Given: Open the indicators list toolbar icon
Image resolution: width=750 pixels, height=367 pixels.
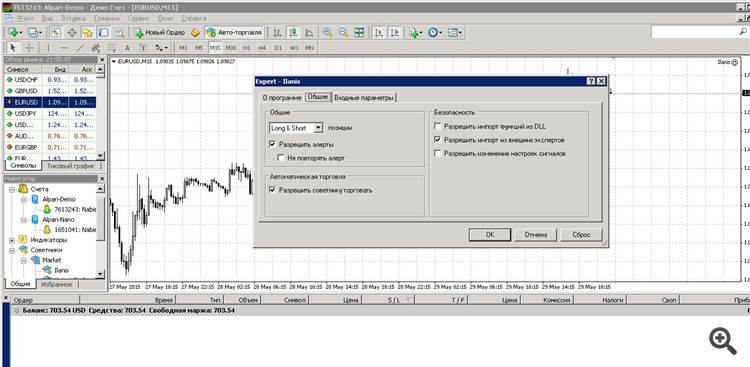Looking at the screenshot, I should tap(415, 33).
